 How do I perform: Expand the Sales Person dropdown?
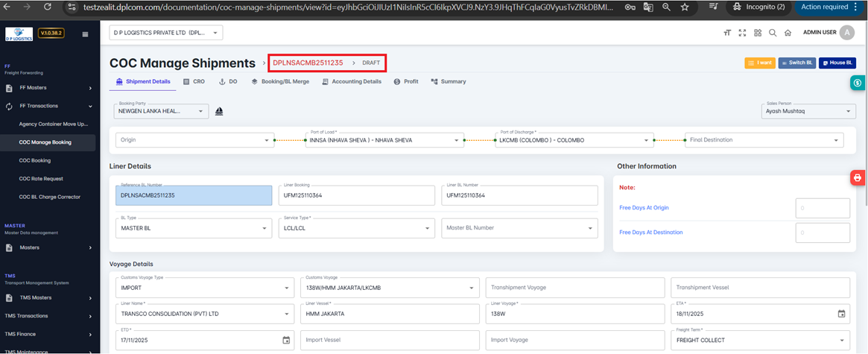(808, 111)
